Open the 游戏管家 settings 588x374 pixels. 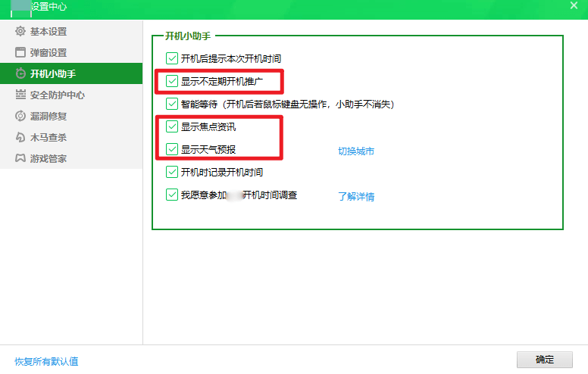pyautogui.click(x=71, y=158)
